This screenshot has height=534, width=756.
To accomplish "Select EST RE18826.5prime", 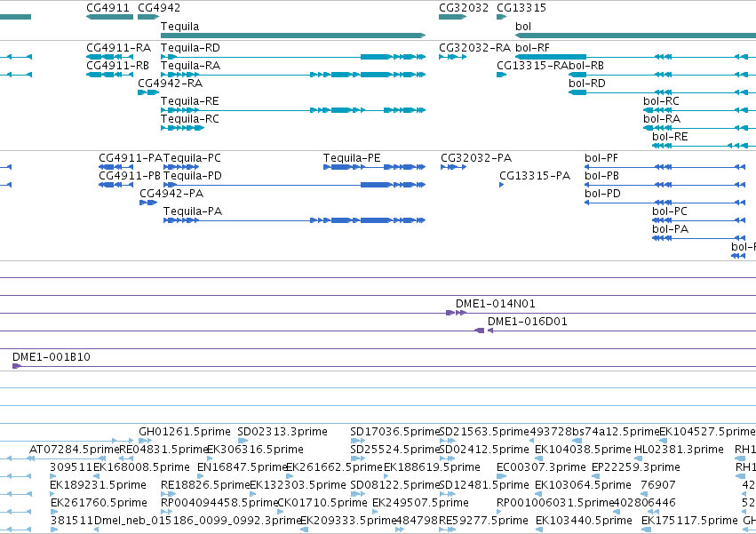I will pyautogui.click(x=205, y=485).
